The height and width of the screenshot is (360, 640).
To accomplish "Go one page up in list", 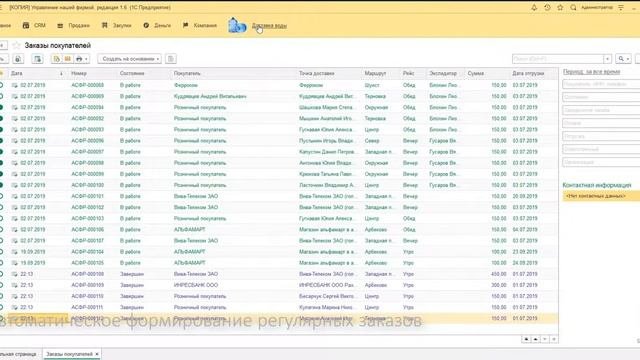I will [536, 339].
